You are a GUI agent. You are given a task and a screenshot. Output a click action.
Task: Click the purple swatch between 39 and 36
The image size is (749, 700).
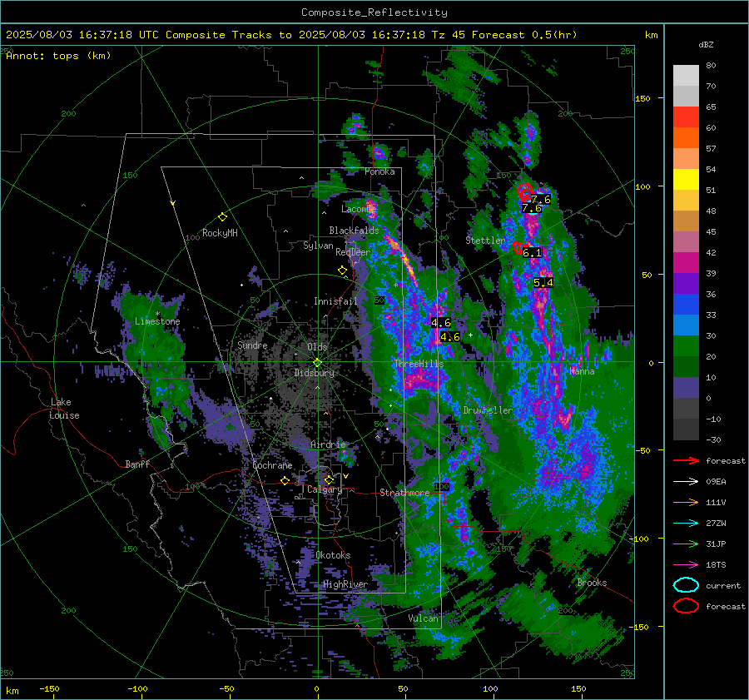pos(686,284)
